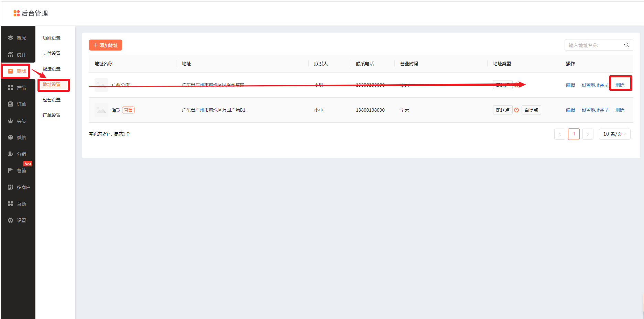Click the 配送点 tag in 海珠 row
Screen dimensions: 644x319
pyautogui.click(x=503, y=110)
